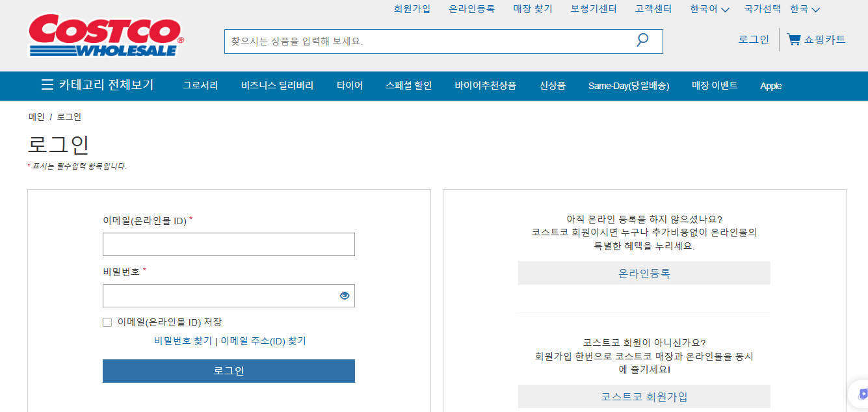Select the 타이어 category menu
Screen dimensions: 868x412
[x=349, y=85]
